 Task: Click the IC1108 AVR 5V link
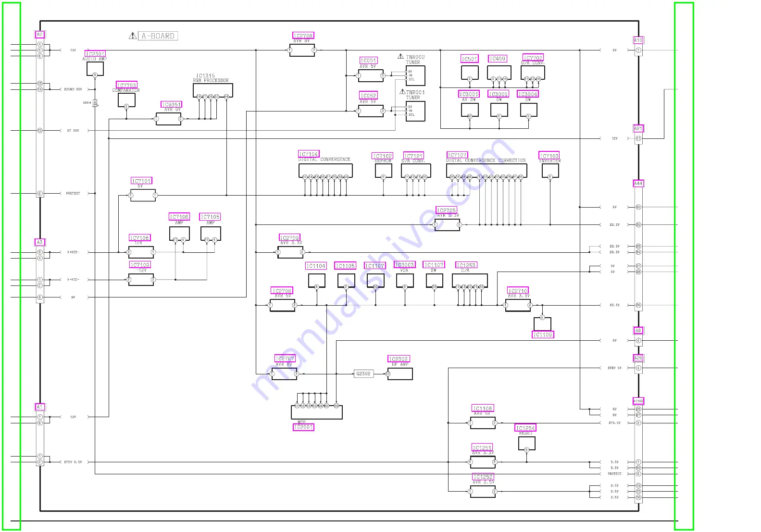483,408
